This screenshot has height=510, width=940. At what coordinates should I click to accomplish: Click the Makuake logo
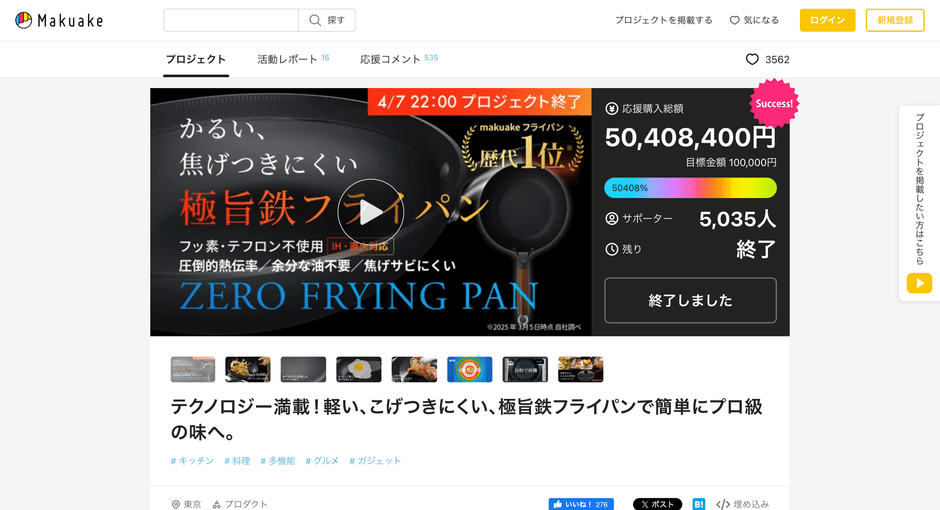click(x=59, y=20)
